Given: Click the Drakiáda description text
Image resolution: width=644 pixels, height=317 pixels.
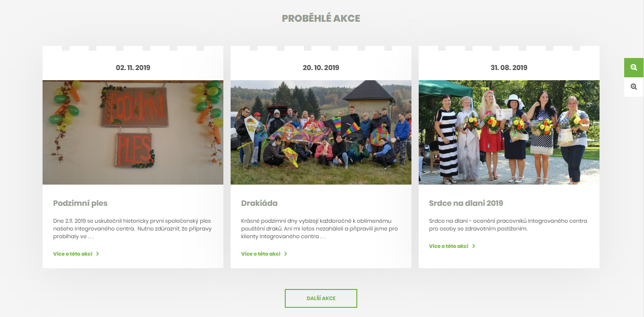Looking at the screenshot, I should click(x=320, y=229).
